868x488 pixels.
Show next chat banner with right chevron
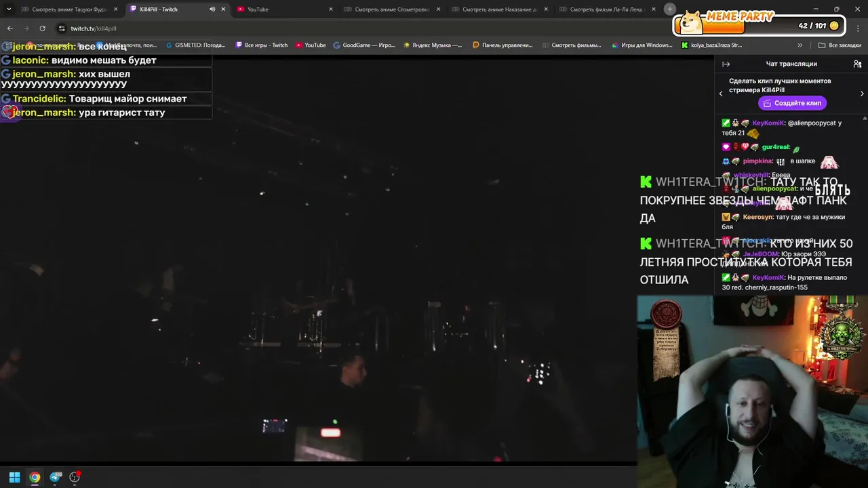click(862, 94)
